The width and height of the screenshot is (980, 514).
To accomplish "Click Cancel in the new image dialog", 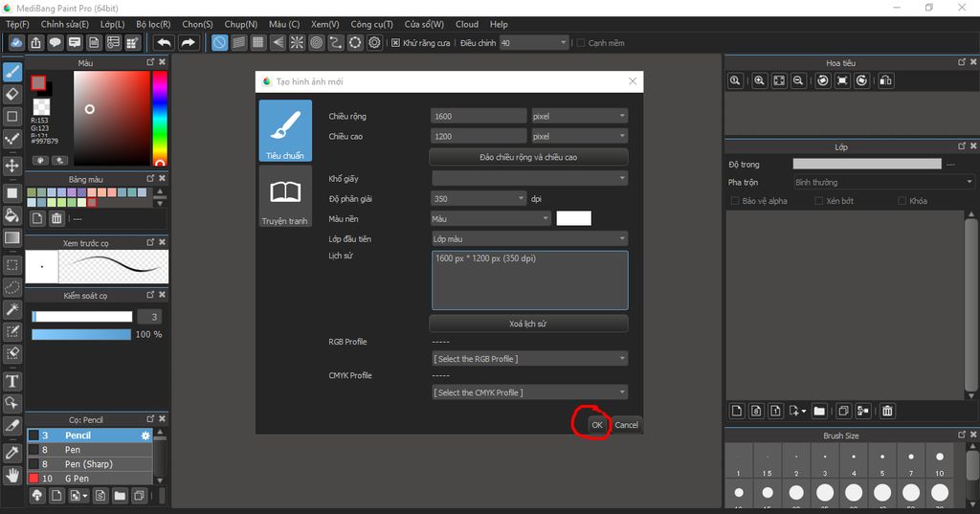I will [626, 425].
